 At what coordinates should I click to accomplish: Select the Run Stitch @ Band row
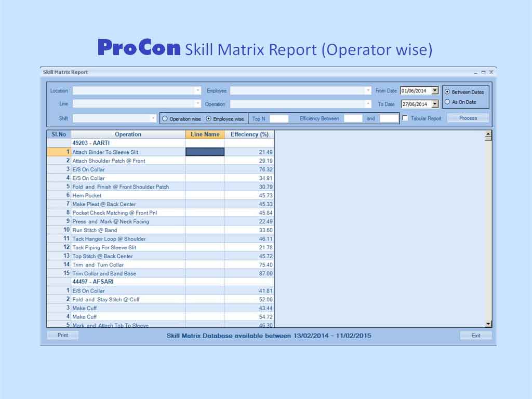[161, 230]
